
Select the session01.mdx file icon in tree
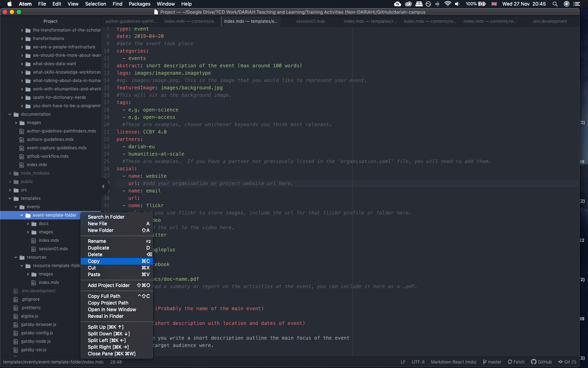[34, 249]
